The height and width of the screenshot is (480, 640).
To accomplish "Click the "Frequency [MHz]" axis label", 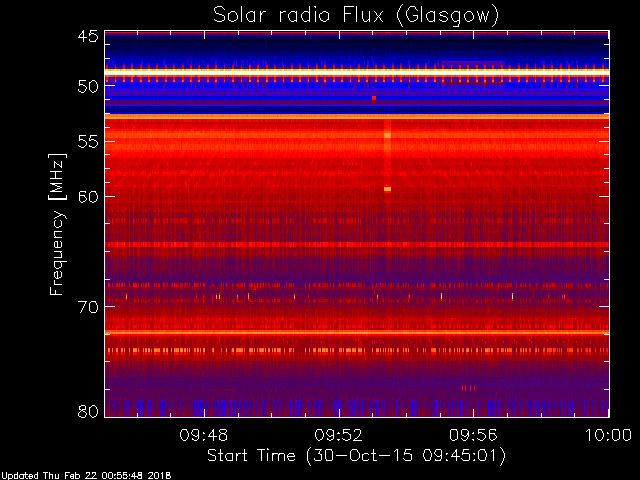I will point(57,224).
